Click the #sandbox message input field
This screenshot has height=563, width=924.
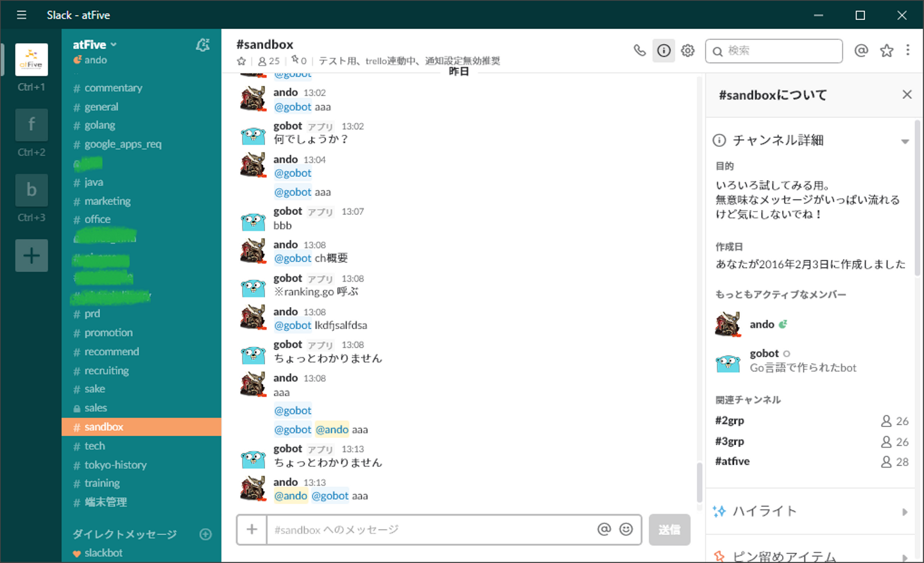click(x=430, y=530)
